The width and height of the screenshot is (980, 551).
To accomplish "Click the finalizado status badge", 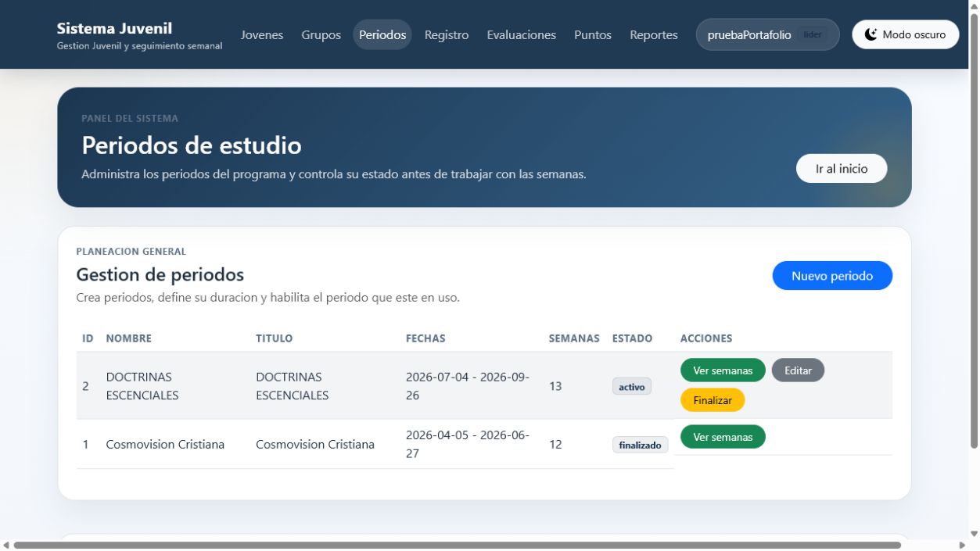I will pyautogui.click(x=640, y=445).
